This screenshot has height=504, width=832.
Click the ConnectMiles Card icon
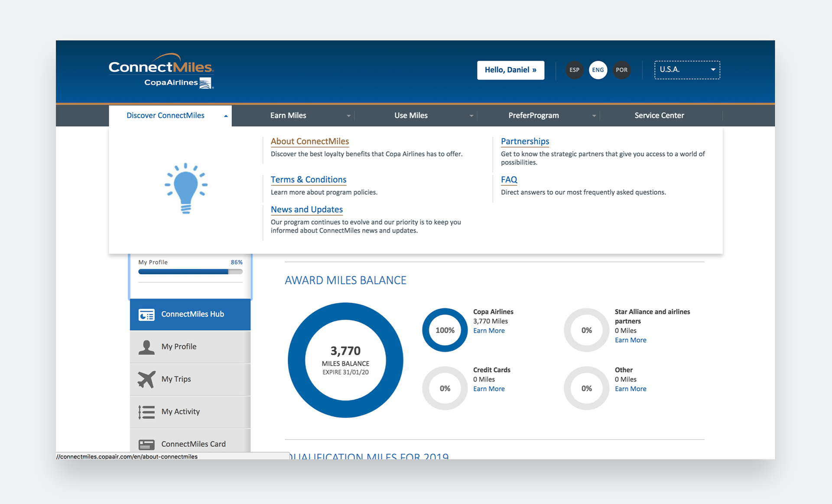click(146, 444)
